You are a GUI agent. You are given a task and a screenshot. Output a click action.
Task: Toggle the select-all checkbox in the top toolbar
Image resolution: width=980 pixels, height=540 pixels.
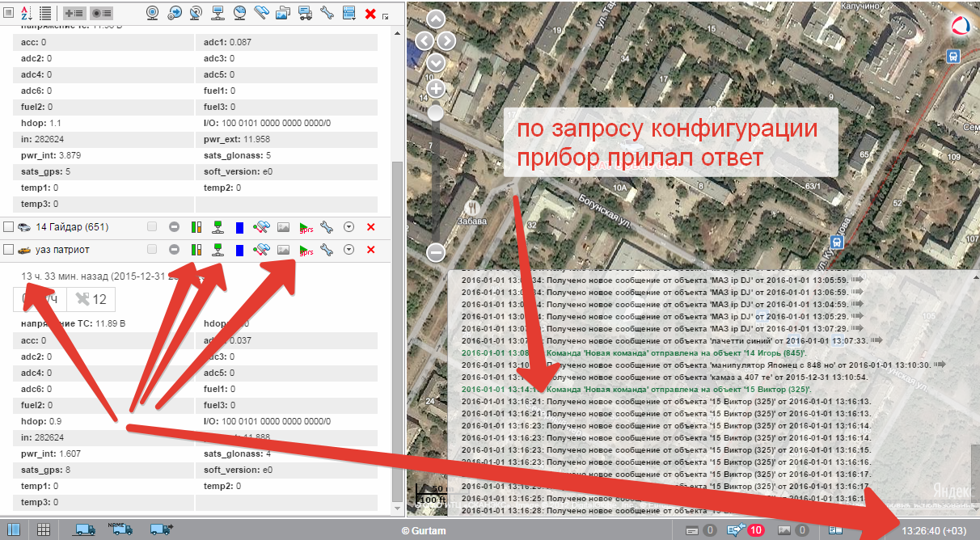click(x=7, y=13)
